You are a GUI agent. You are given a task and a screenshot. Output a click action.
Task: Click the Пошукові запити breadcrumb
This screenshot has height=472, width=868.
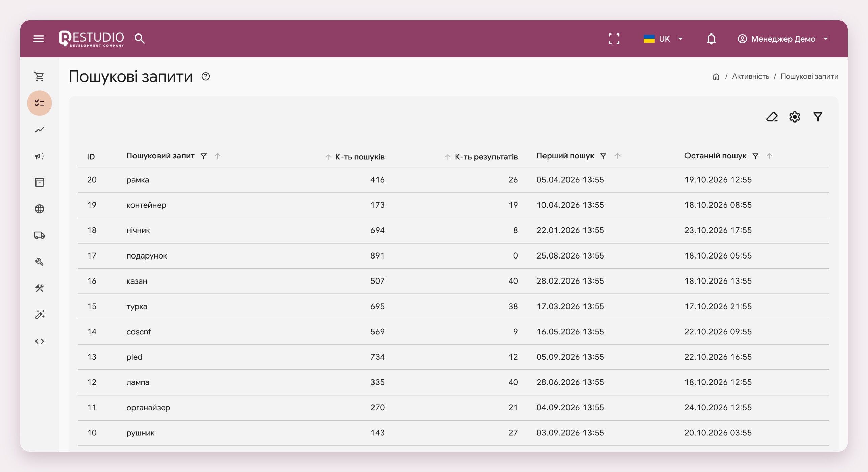[809, 76]
